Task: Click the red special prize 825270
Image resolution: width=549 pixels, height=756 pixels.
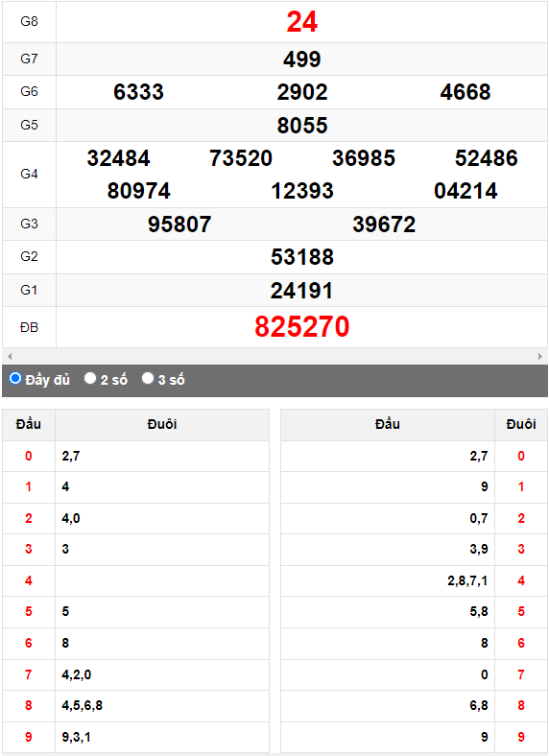Action: click(x=302, y=326)
